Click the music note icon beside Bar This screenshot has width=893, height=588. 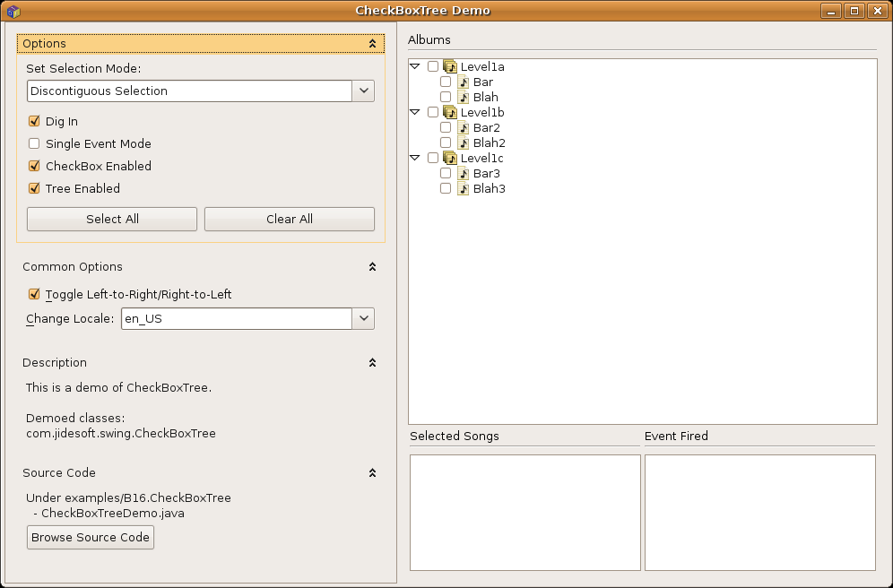(464, 82)
